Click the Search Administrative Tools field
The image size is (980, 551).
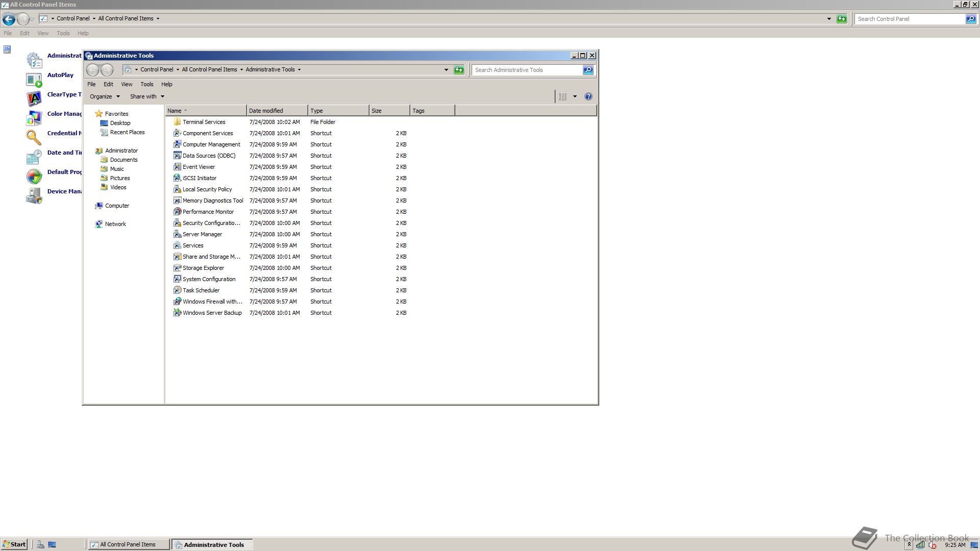(x=527, y=70)
